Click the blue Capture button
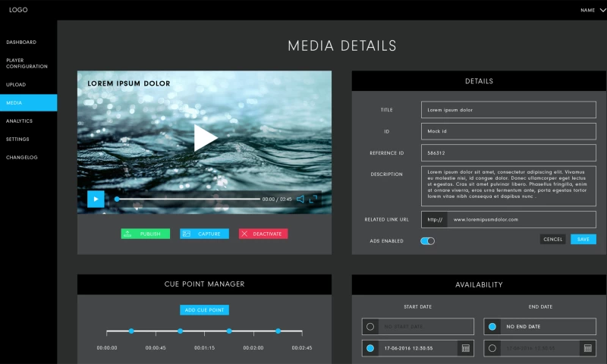 204,234
